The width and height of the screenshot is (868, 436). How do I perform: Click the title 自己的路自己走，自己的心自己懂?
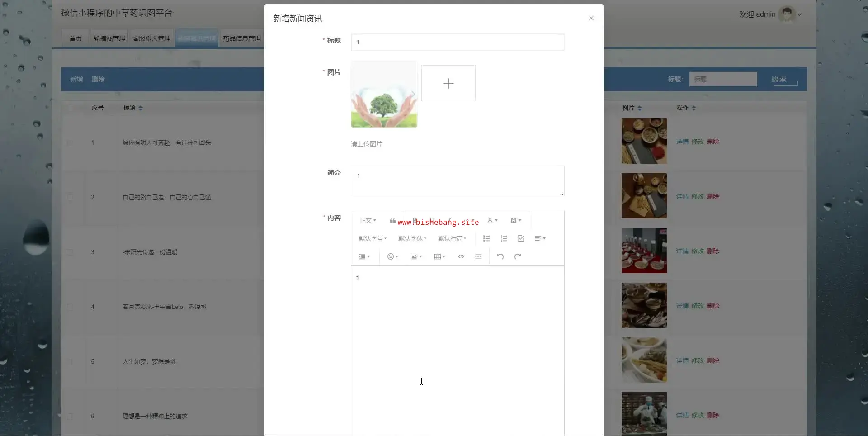pyautogui.click(x=167, y=197)
